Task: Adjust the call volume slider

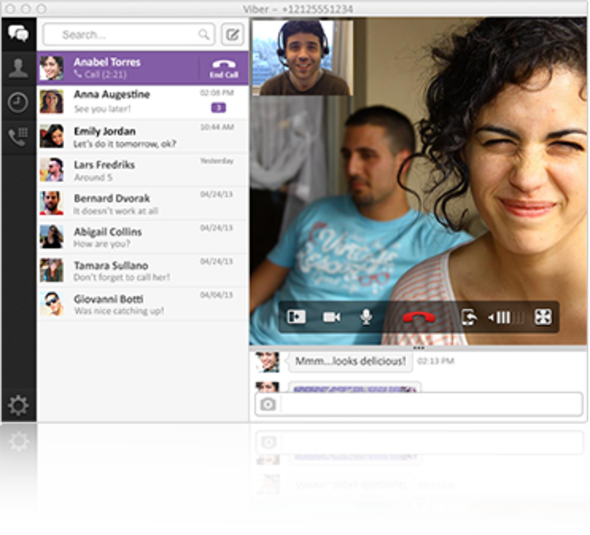Action: click(x=506, y=318)
